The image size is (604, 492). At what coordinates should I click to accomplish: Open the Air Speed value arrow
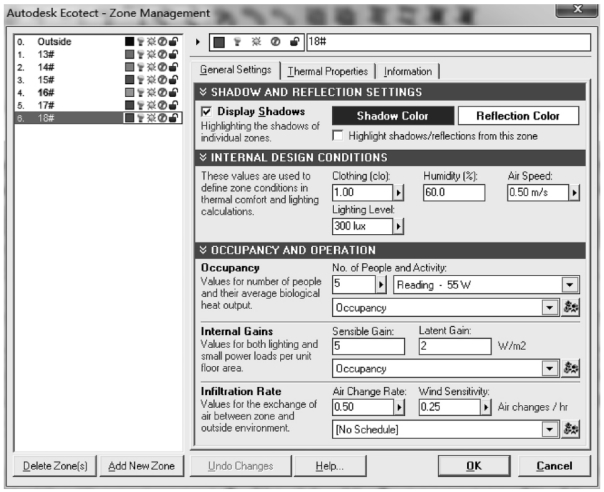click(x=574, y=192)
